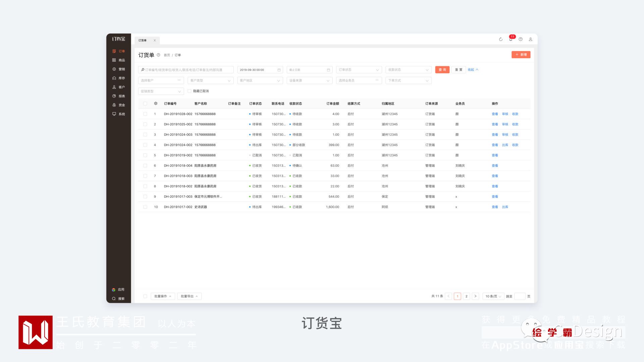Check the select-all checkbox in table header
Viewport: 644px width, 362px height.
click(x=145, y=104)
